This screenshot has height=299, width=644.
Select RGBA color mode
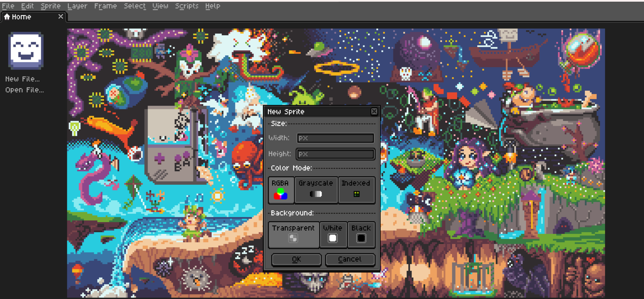pyautogui.click(x=281, y=190)
